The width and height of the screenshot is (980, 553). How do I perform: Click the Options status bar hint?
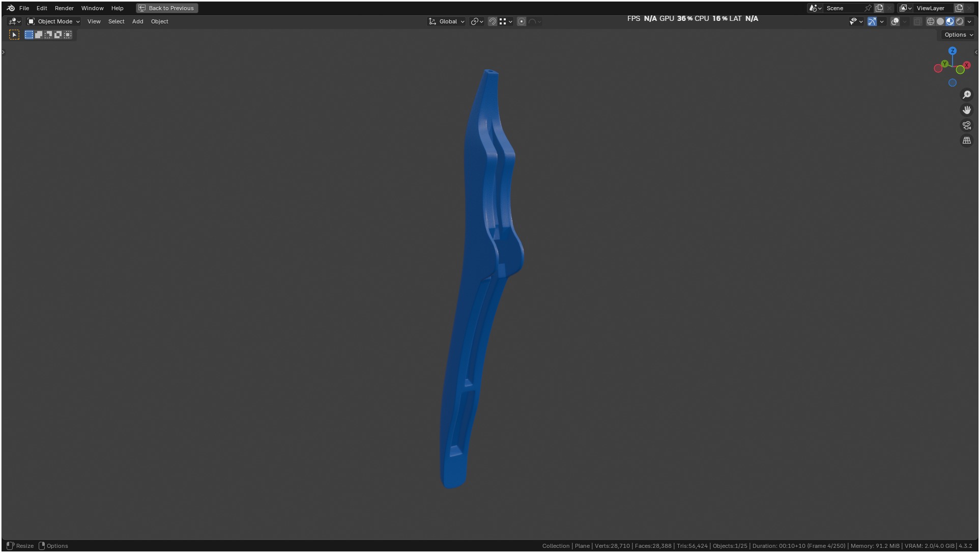[x=53, y=546]
